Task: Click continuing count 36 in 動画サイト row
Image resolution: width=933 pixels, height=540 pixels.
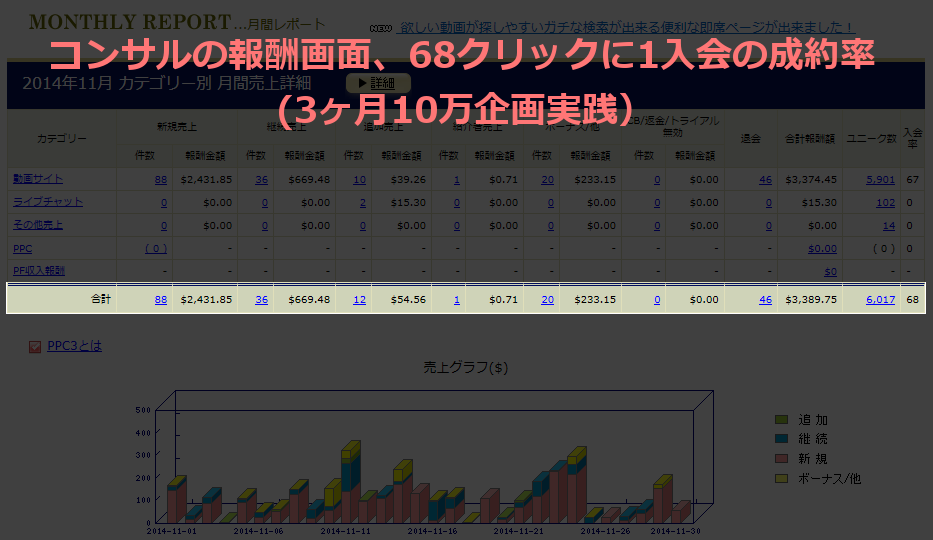Action: [261, 180]
